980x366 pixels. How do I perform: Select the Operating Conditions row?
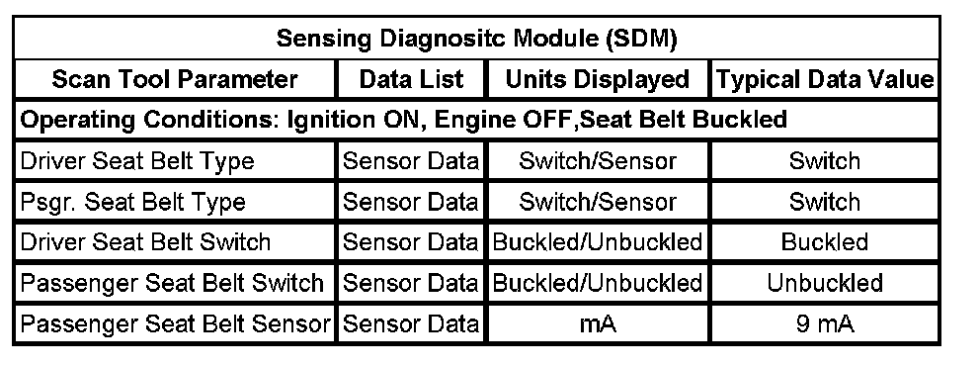pyautogui.click(x=477, y=120)
